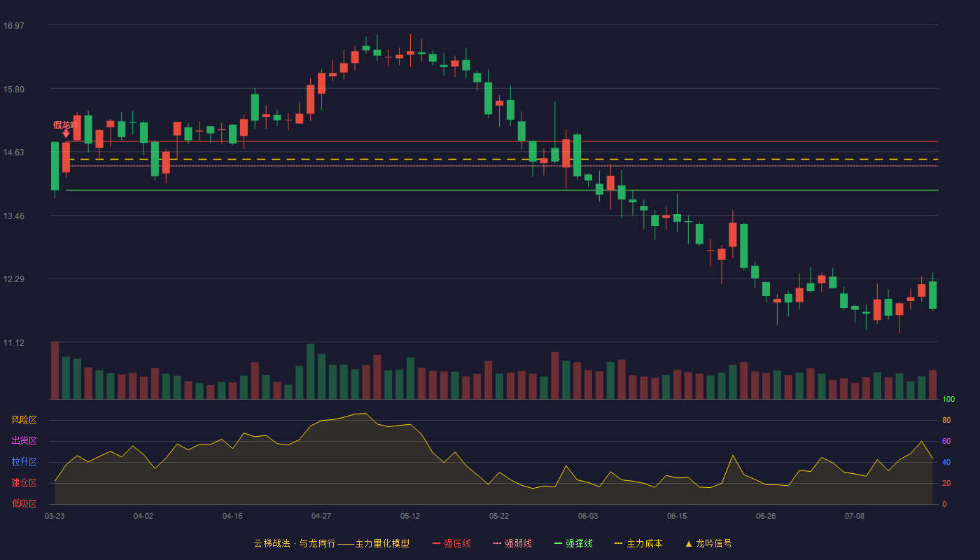Click the 15.80 price axis label
The height and width of the screenshot is (560, 980).
(x=14, y=90)
